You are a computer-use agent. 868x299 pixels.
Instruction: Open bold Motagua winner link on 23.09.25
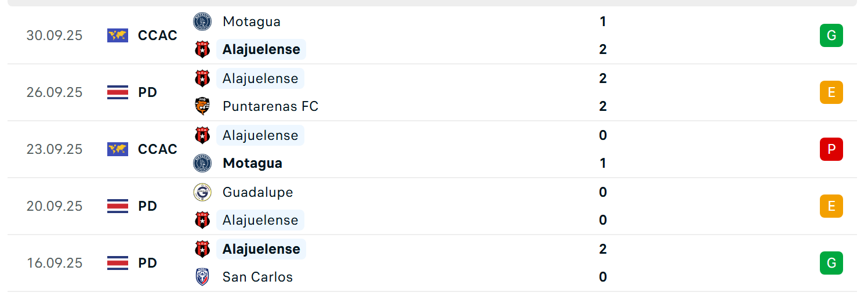point(252,163)
